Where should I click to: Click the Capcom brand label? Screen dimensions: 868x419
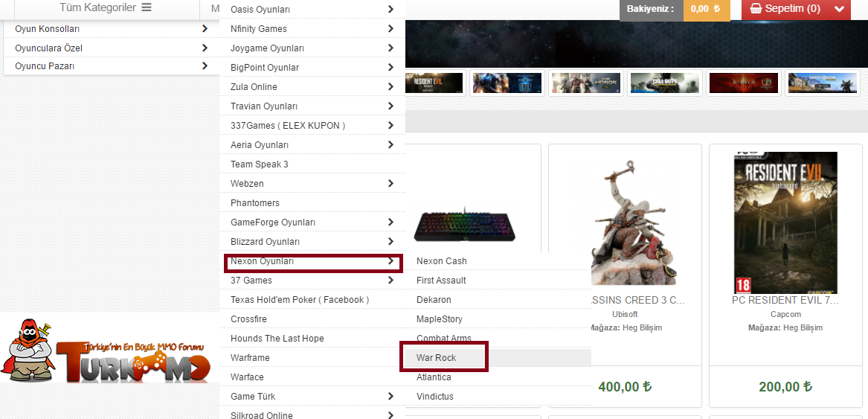point(785,314)
